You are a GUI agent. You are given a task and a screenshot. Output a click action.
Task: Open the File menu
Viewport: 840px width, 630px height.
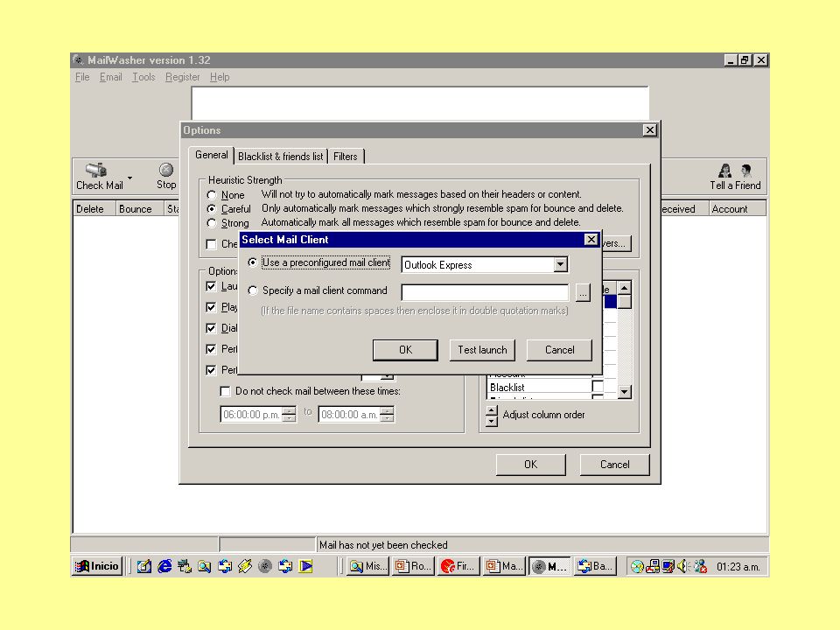(82, 77)
